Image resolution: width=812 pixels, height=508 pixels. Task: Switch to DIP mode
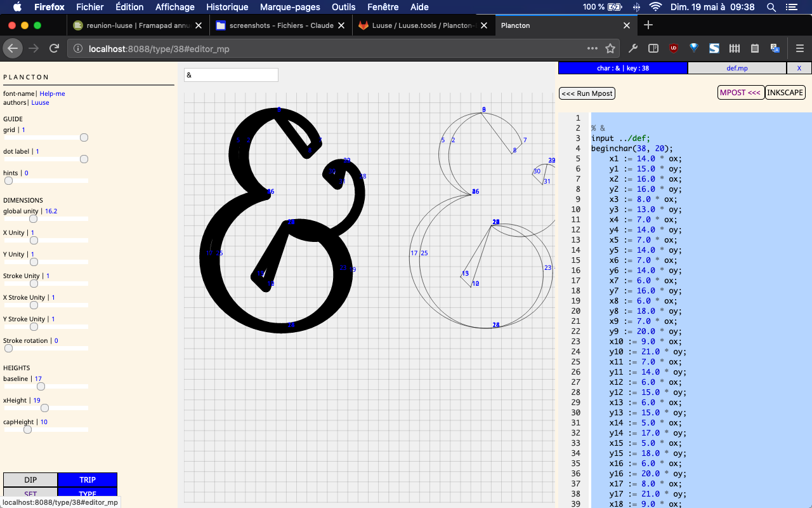(x=30, y=480)
